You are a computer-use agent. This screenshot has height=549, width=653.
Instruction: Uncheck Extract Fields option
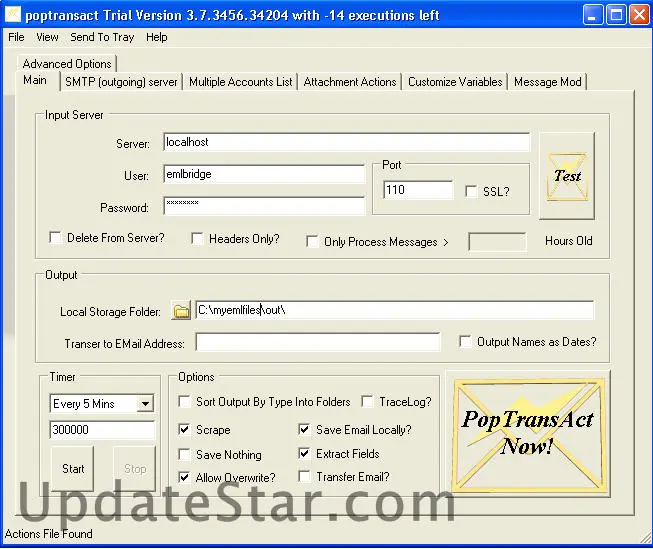click(304, 453)
